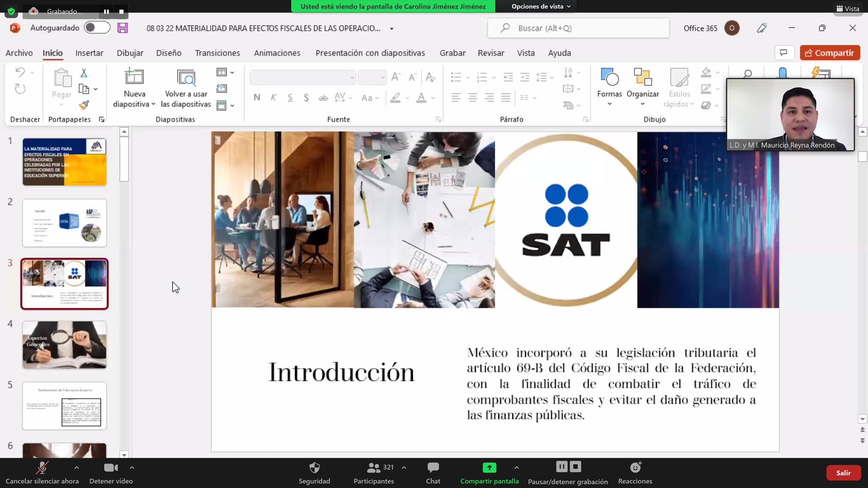The height and width of the screenshot is (488, 868).
Task: Open Opciones de vista dropdown
Action: point(541,6)
